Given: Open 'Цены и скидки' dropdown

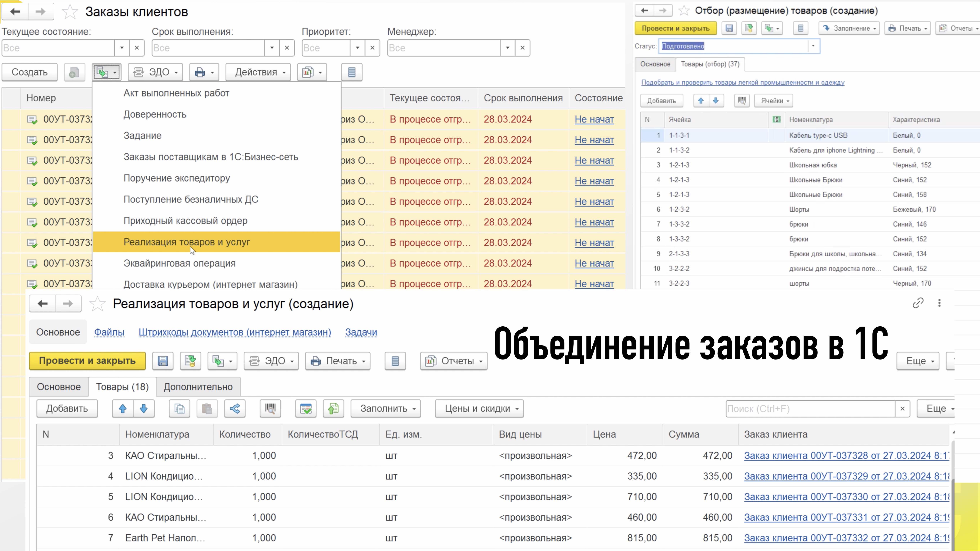Looking at the screenshot, I should 479,408.
